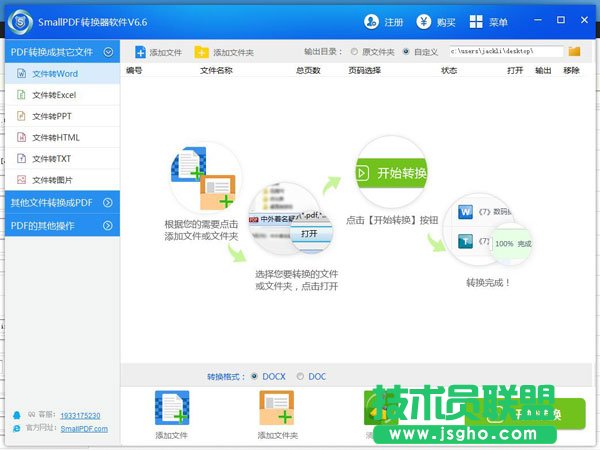The width and height of the screenshot is (600, 450).
Task: Click the 菜单 text button
Action: coord(498,22)
